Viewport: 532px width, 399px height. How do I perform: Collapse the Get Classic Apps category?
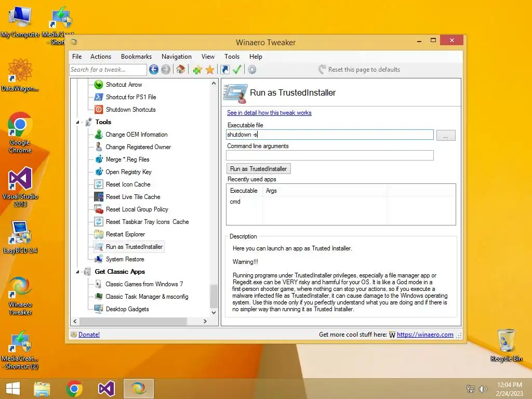tap(77, 272)
